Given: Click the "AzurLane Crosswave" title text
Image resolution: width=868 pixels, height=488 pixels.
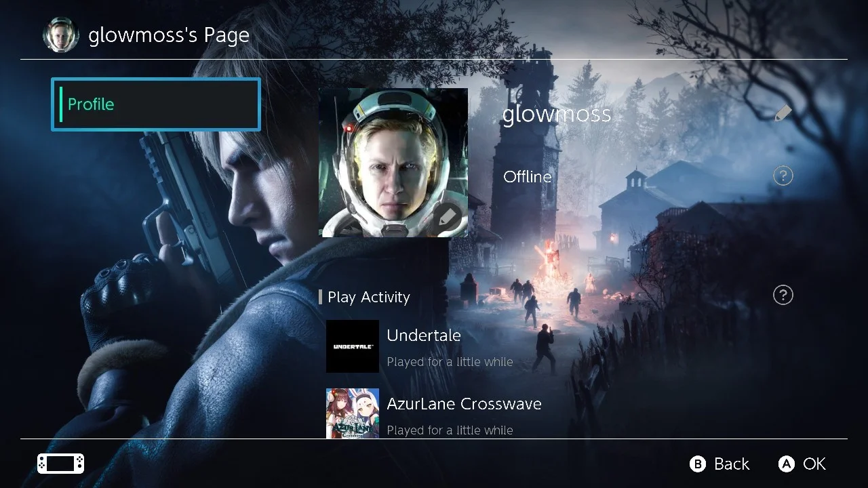Looking at the screenshot, I should click(x=464, y=404).
